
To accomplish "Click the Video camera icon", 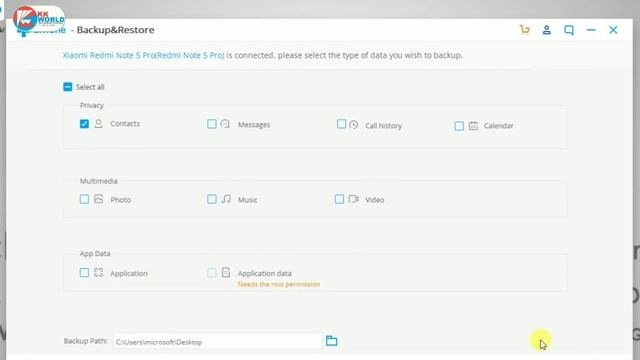I will click(x=353, y=199).
